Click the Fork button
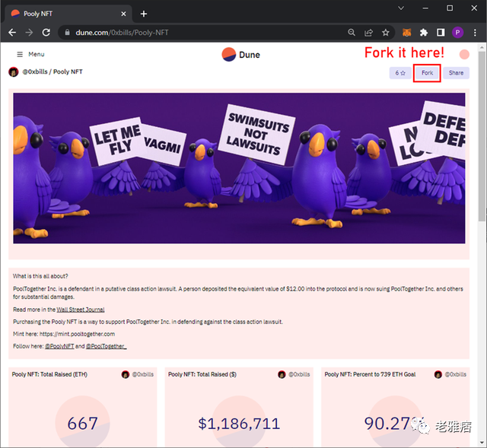Viewport: 487px width, 448px height. point(427,73)
